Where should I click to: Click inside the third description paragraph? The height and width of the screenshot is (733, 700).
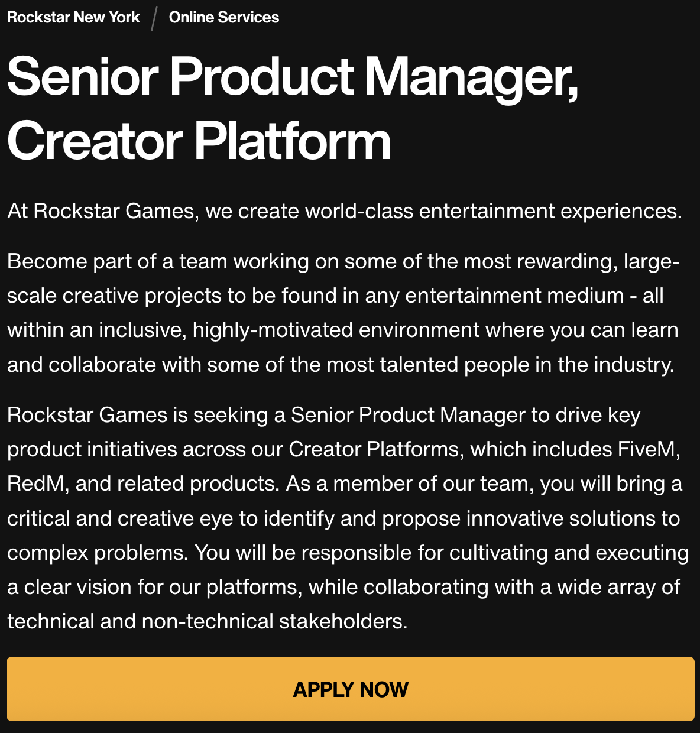coord(343,518)
